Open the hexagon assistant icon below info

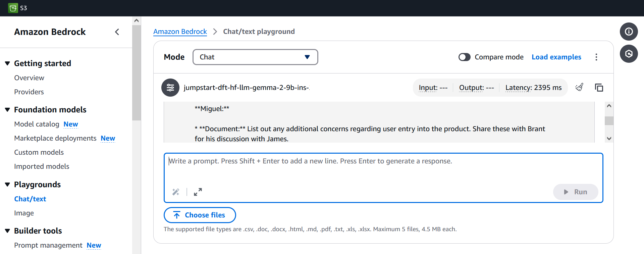click(x=629, y=54)
